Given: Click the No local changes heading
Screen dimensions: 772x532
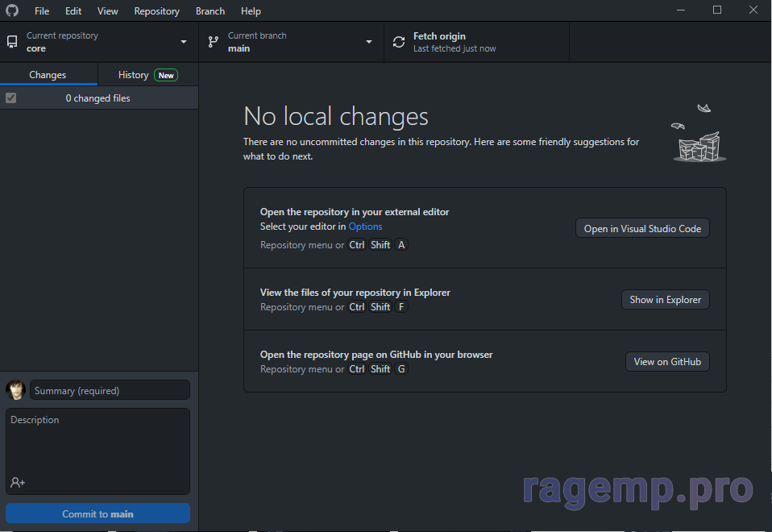Looking at the screenshot, I should pyautogui.click(x=336, y=116).
